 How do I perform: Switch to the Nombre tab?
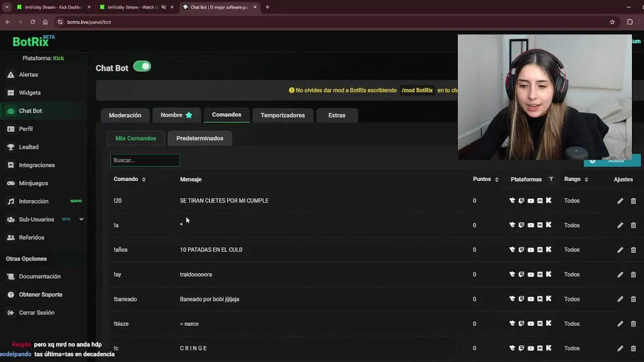(176, 115)
